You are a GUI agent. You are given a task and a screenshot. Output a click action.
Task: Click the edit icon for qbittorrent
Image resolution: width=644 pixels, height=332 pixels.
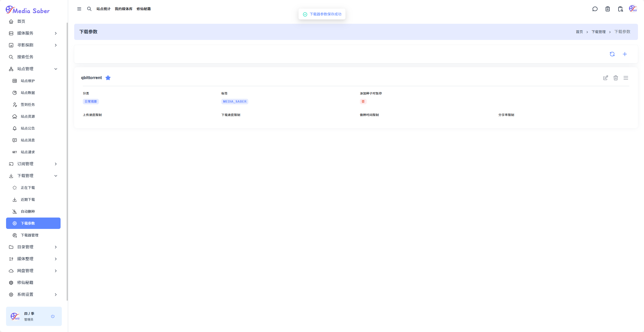point(605,78)
